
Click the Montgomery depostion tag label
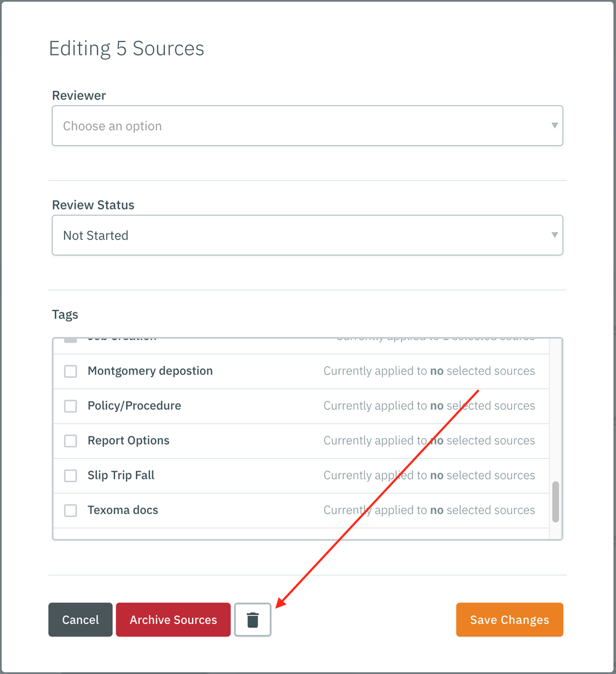pyautogui.click(x=150, y=371)
